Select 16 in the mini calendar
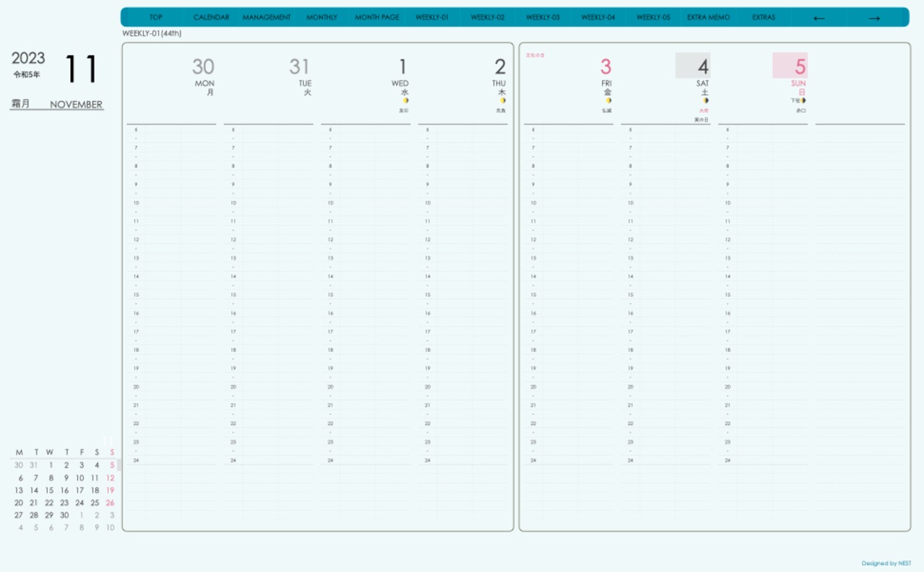The image size is (924, 572). [64, 490]
